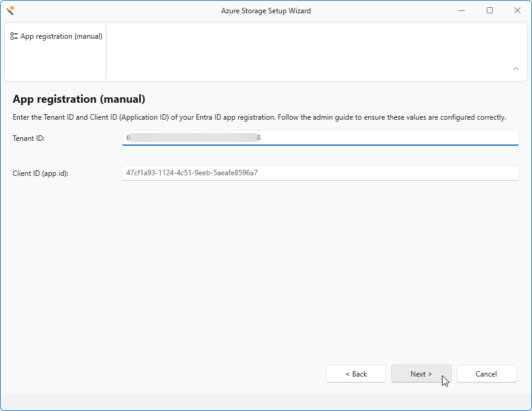532x411 pixels.
Task: Focus the Tenant ID input field
Action: pyautogui.click(x=320, y=138)
